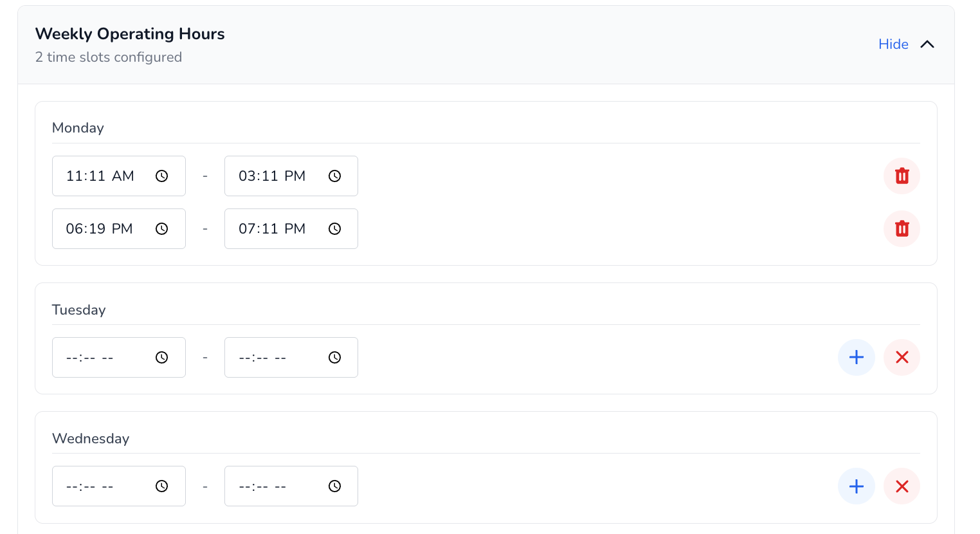Add a time slot for Wednesday

[856, 486]
